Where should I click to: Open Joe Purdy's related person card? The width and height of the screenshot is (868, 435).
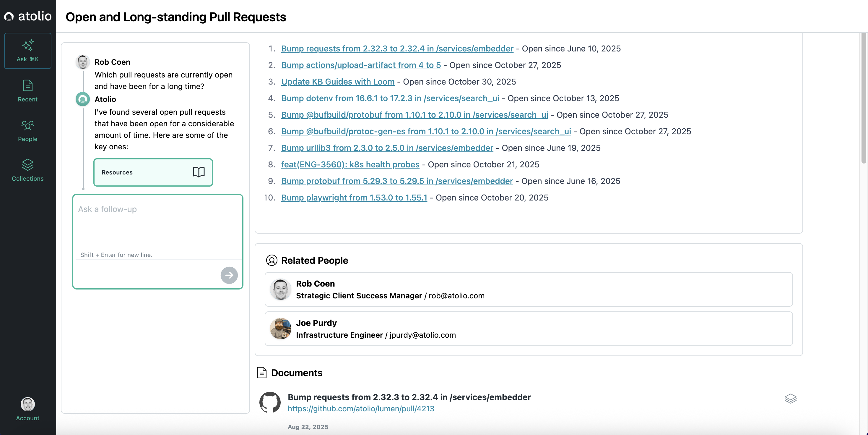(x=528, y=329)
